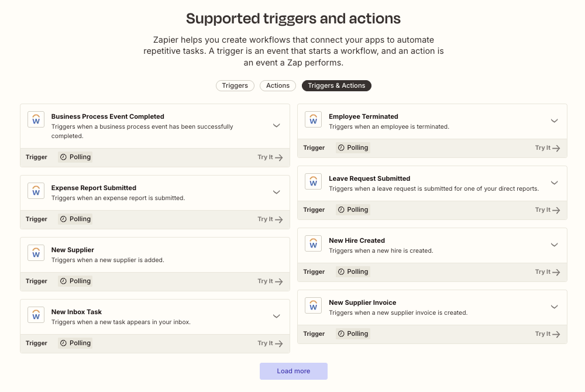Click the Load more button
This screenshot has height=392, width=585.
(293, 371)
